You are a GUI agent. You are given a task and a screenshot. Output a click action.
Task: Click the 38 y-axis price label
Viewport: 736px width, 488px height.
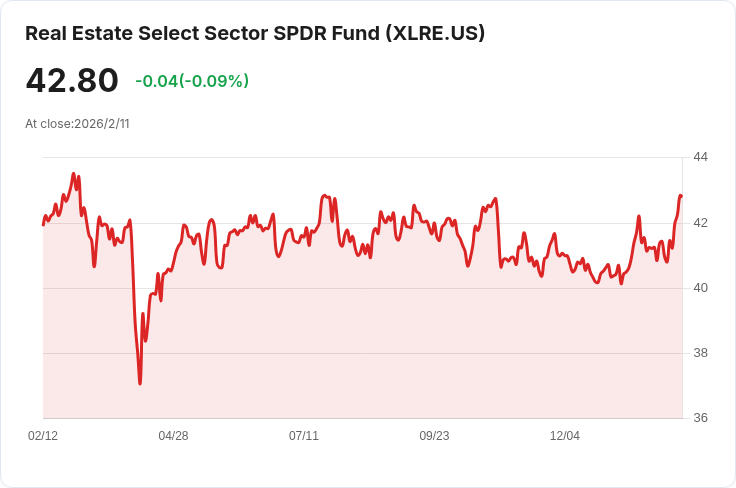(x=700, y=353)
